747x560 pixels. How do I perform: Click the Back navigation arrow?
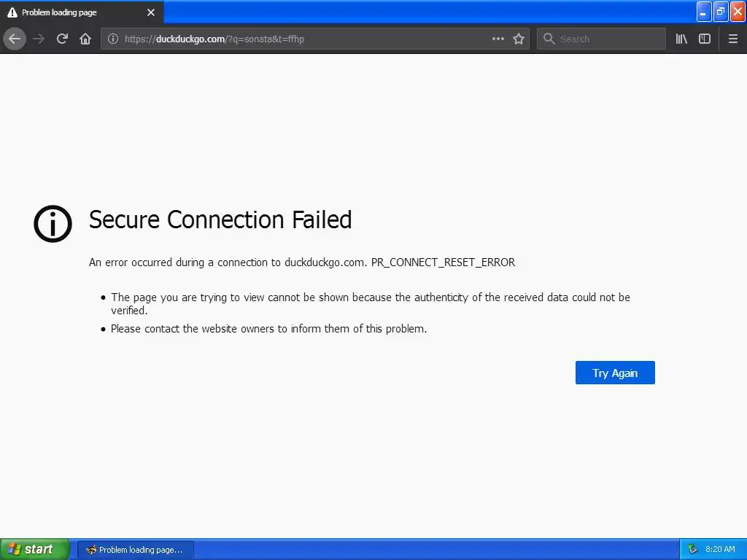coord(15,39)
